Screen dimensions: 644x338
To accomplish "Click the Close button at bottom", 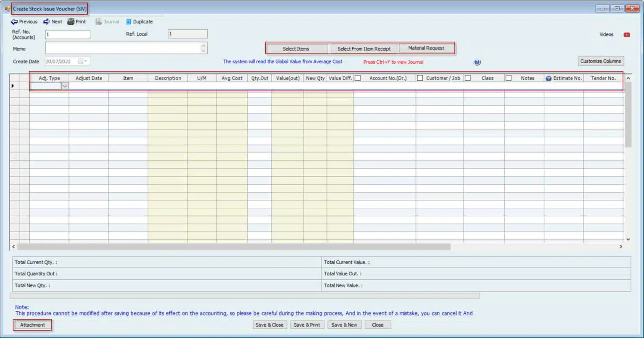I will [378, 325].
